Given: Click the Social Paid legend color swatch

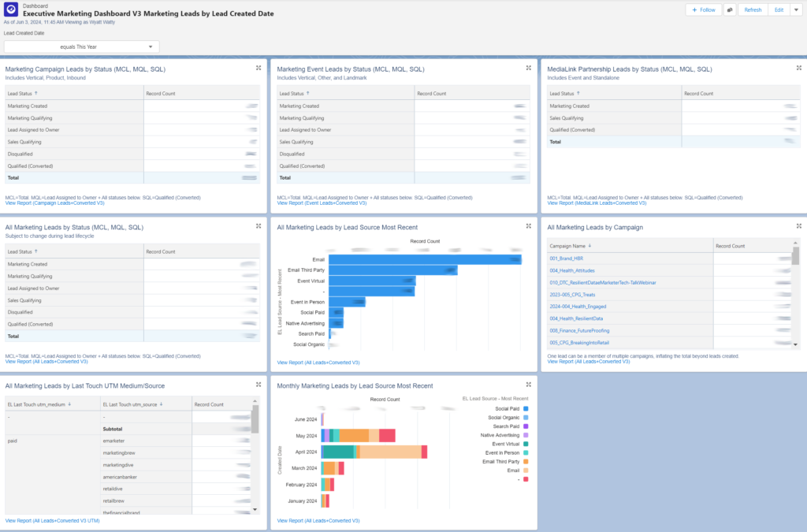Looking at the screenshot, I should pos(526,408).
